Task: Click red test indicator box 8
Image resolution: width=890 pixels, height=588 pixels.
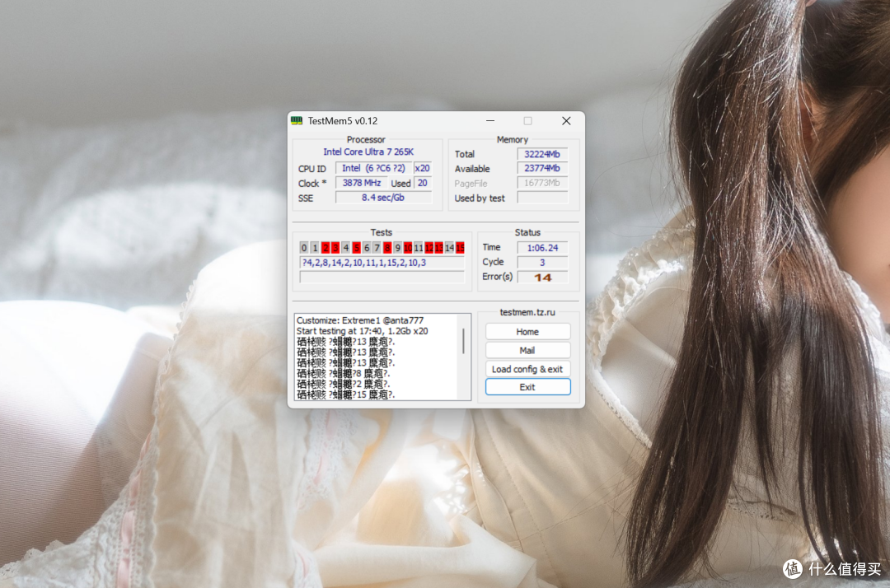Action: click(x=387, y=248)
